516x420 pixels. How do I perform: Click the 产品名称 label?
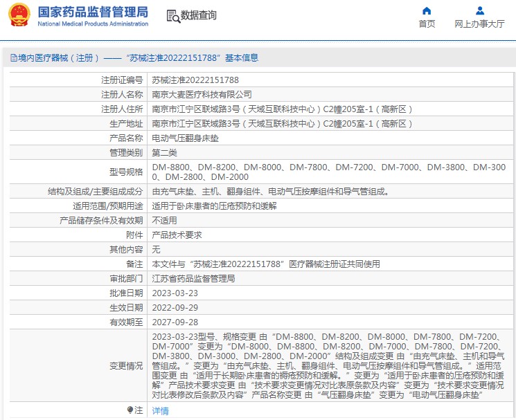pos(126,138)
